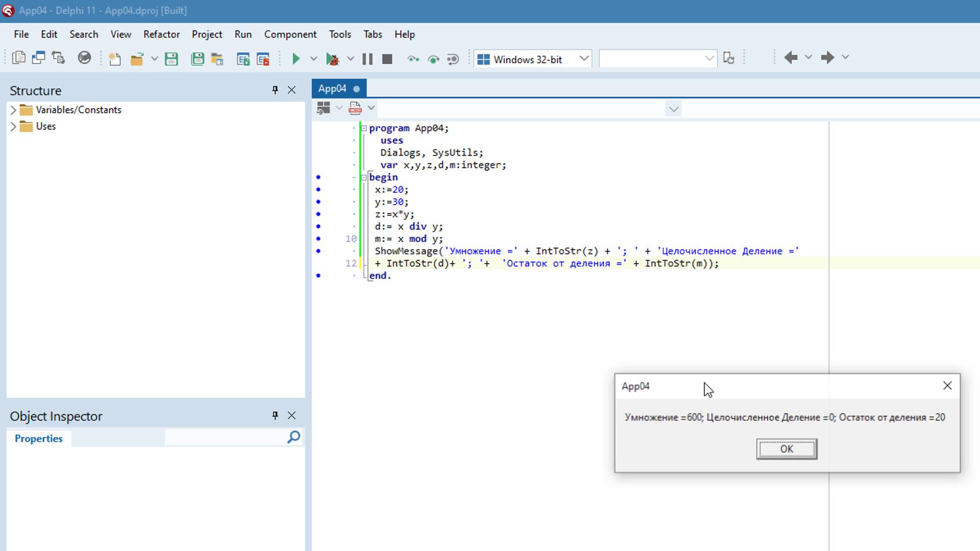980x551 pixels.
Task: Open the Component menu
Action: click(x=290, y=34)
